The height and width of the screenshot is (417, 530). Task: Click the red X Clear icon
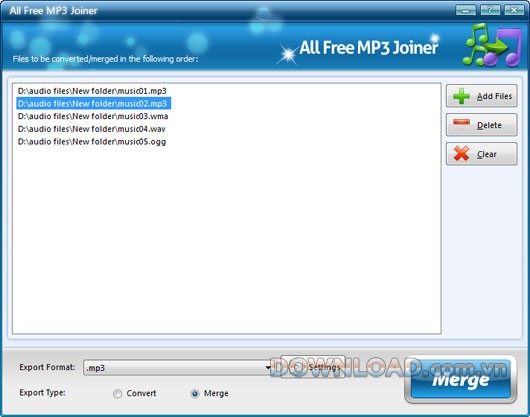(x=461, y=154)
